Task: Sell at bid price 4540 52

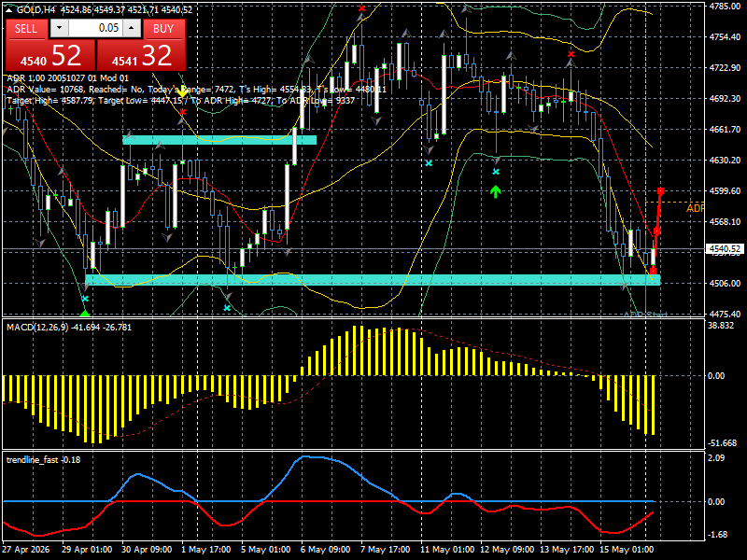Action: click(x=50, y=55)
